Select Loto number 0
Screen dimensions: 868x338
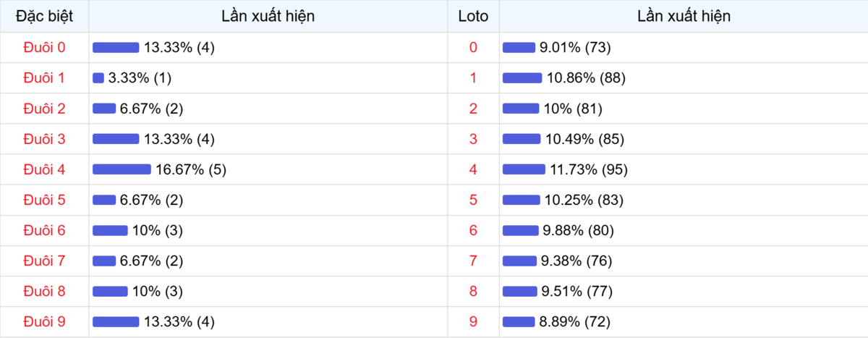pyautogui.click(x=473, y=48)
